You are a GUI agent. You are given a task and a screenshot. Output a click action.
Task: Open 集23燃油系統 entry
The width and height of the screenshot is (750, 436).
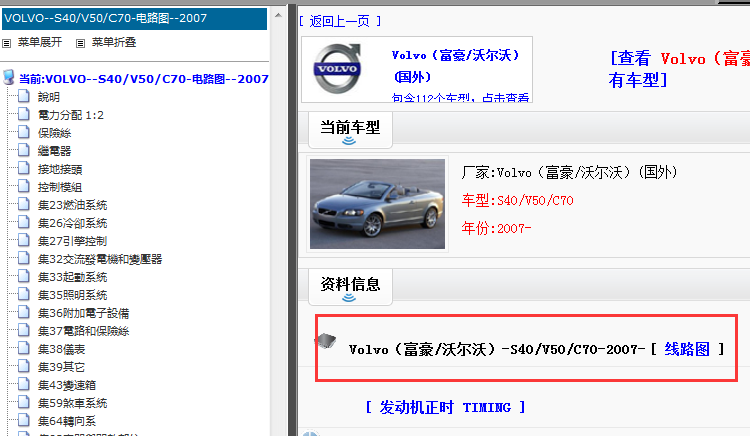click(x=73, y=205)
